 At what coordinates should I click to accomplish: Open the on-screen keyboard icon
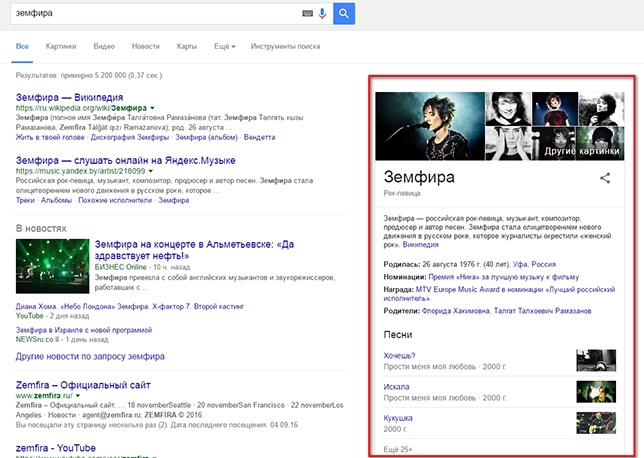[x=307, y=13]
